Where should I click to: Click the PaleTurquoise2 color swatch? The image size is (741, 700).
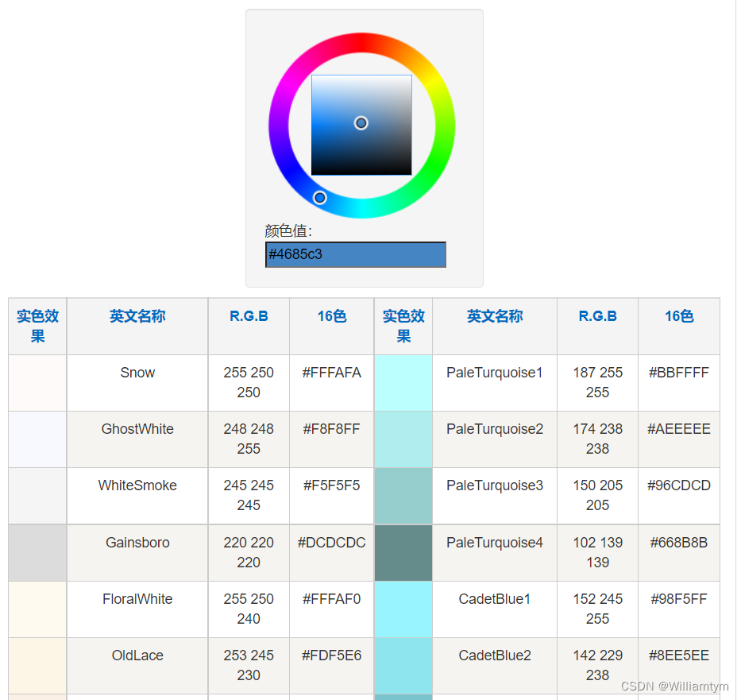click(x=403, y=439)
